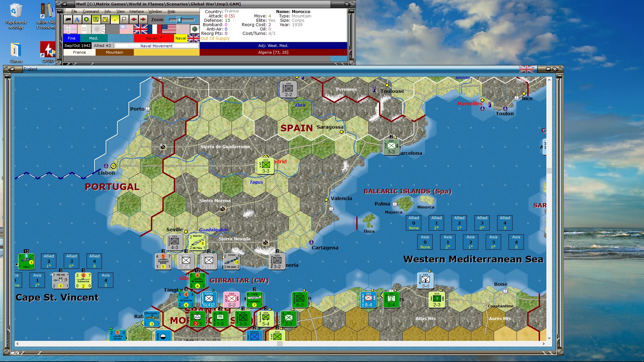The height and width of the screenshot is (362, 644).
Task: Open the Command menu
Action: point(91,11)
